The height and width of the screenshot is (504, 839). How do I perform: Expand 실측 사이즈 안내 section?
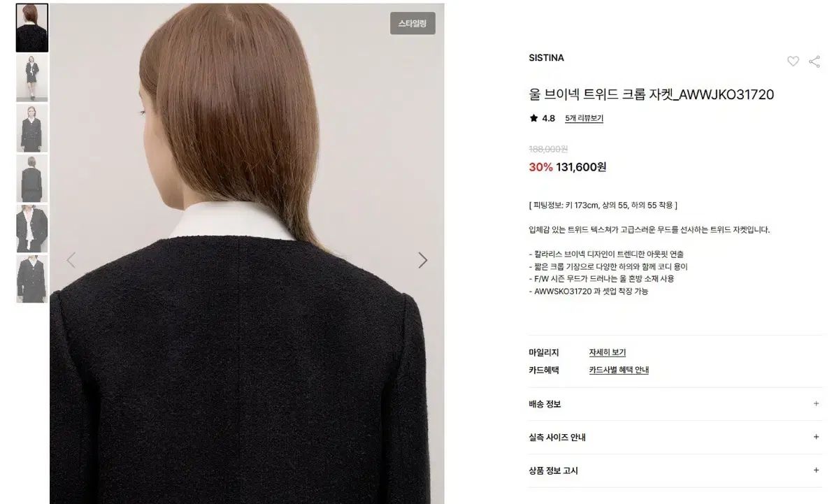(675, 437)
